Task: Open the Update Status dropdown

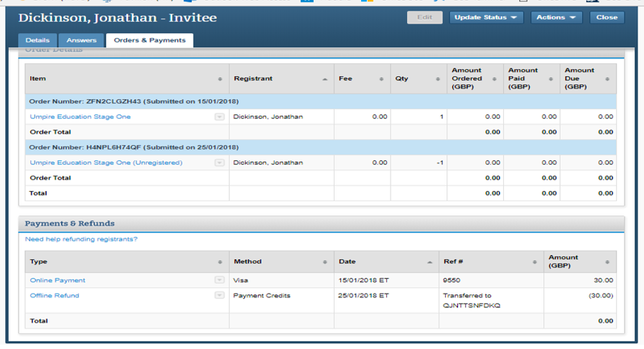Action: point(486,17)
